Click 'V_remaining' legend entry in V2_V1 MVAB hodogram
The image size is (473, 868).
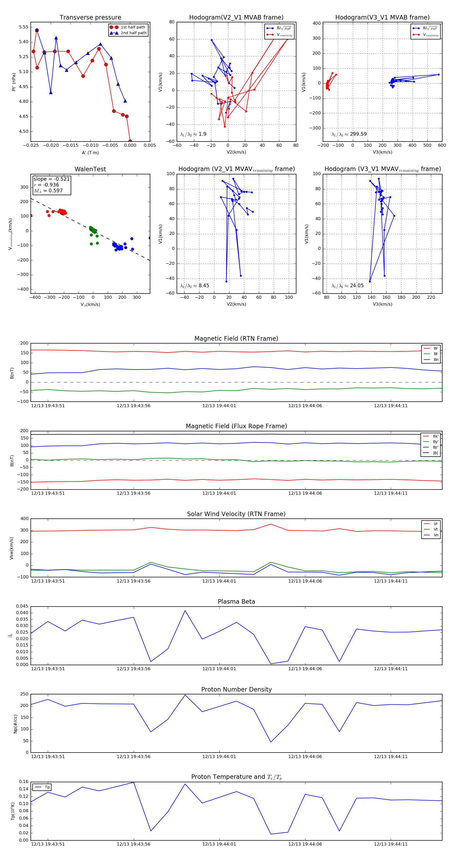click(x=279, y=35)
